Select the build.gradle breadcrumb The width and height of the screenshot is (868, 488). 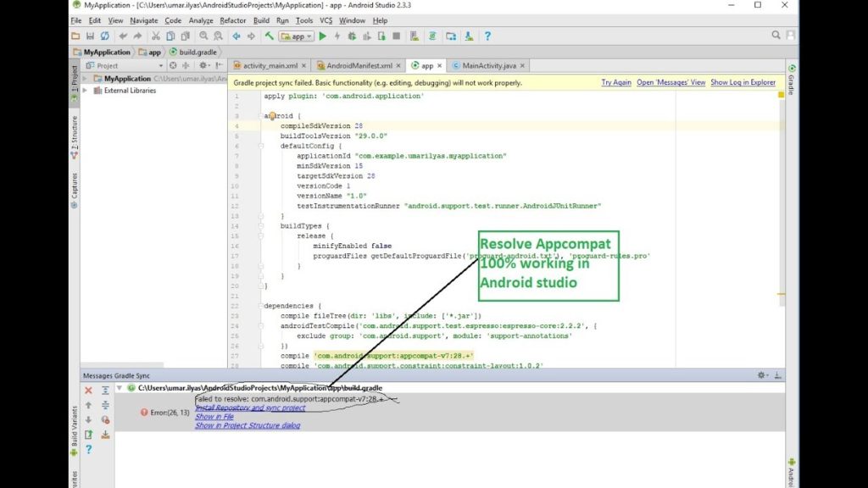[193, 52]
